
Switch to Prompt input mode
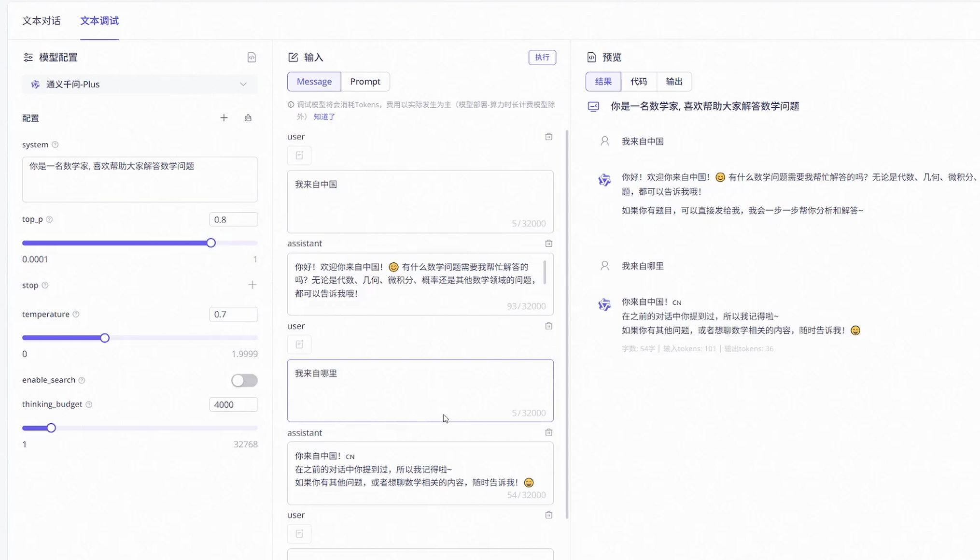[365, 82]
